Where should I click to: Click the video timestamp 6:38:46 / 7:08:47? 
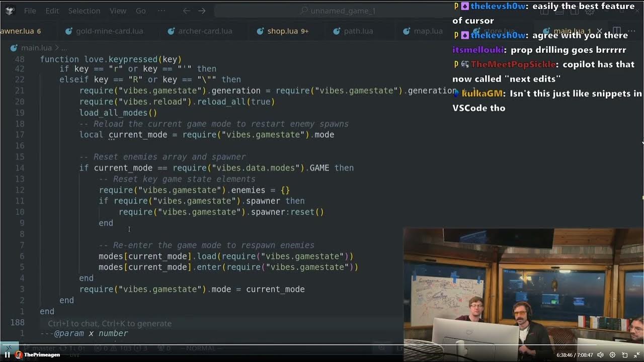point(575,355)
